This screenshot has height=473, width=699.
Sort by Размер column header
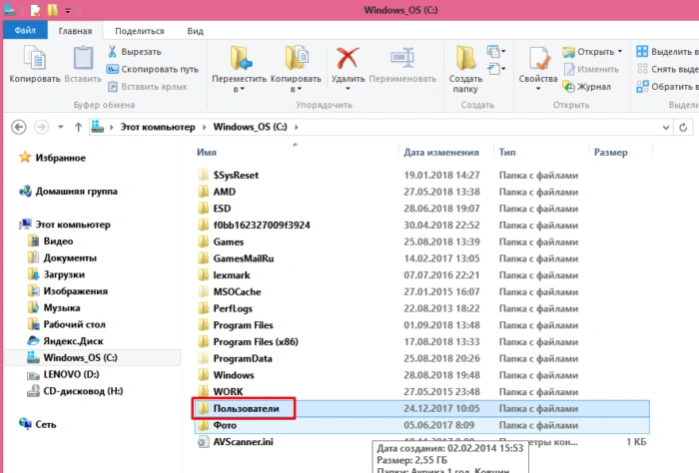pyautogui.click(x=611, y=152)
